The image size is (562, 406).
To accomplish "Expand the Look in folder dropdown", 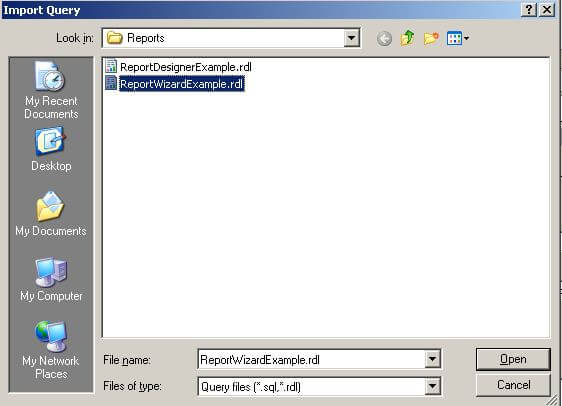I will 352,38.
